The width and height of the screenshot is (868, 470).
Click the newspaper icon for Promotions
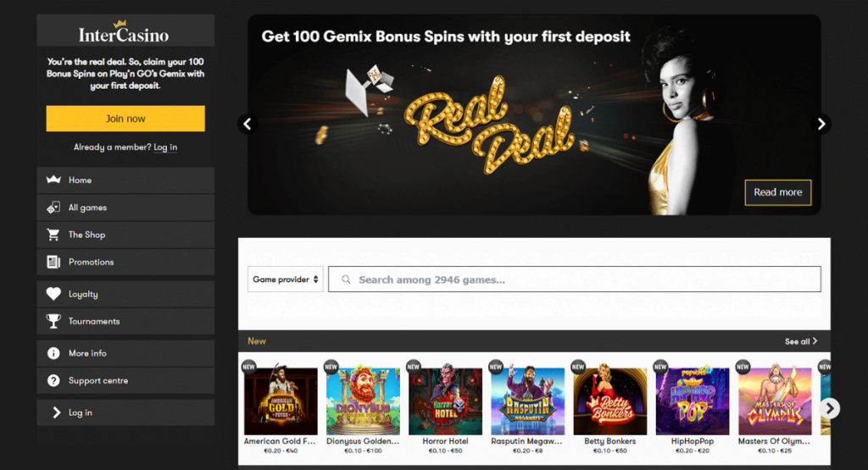tap(53, 262)
